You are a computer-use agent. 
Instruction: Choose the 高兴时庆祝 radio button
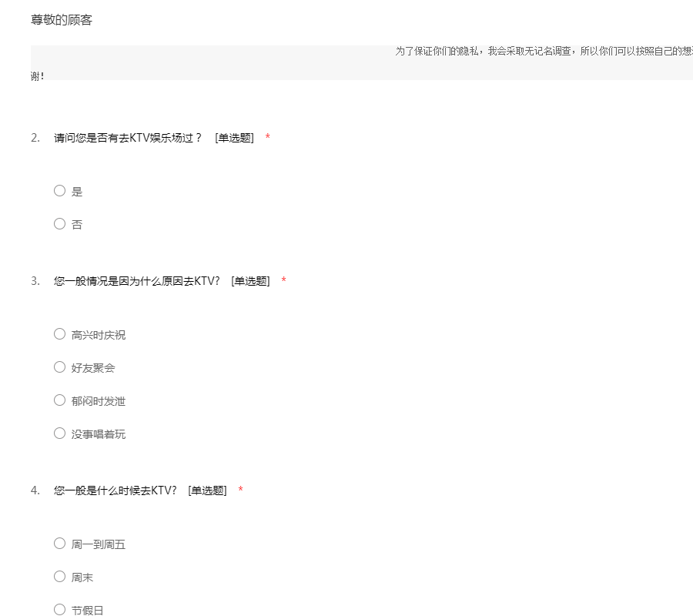pyautogui.click(x=59, y=334)
